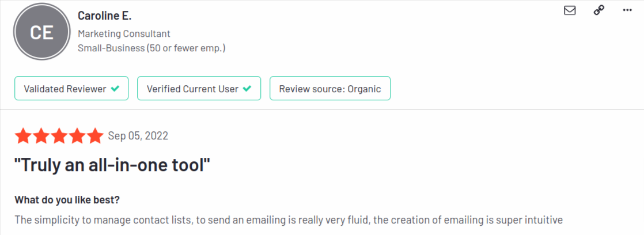The height and width of the screenshot is (235, 644).
Task: Open the "Truly an all-in-one tool" review title
Action: point(112,165)
